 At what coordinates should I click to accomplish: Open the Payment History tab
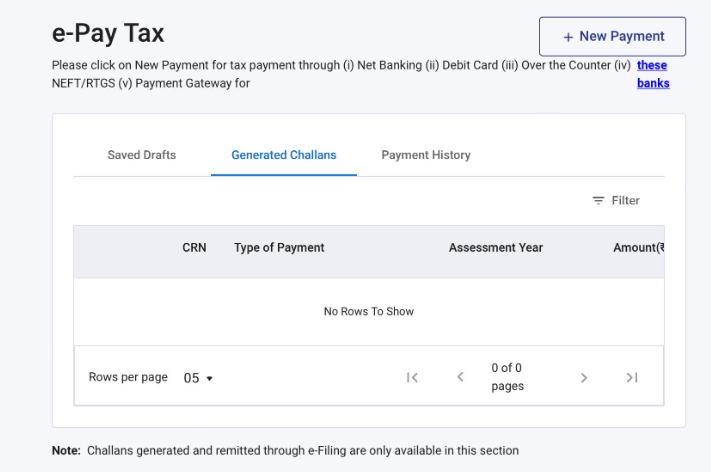tap(425, 155)
